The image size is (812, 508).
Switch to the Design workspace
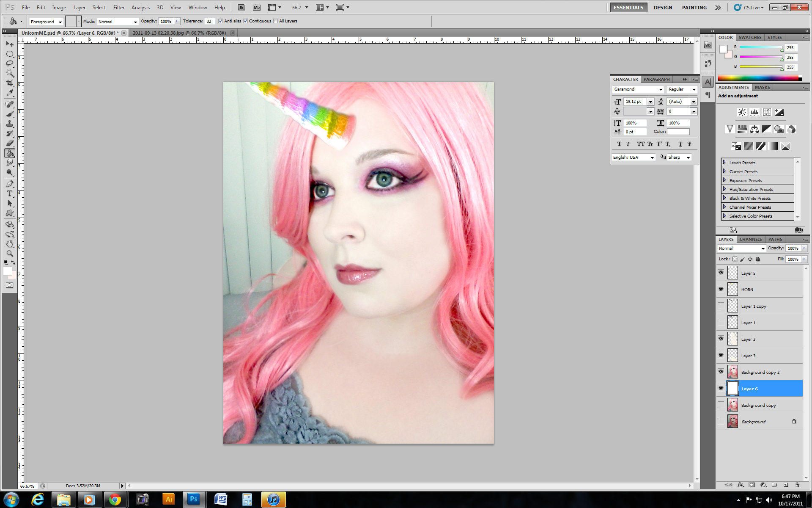click(663, 8)
